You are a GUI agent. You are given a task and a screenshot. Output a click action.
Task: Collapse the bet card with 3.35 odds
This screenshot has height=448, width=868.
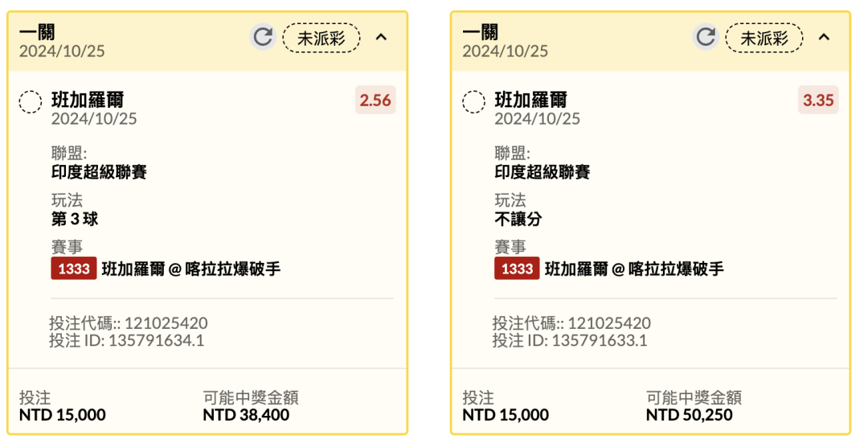(824, 37)
